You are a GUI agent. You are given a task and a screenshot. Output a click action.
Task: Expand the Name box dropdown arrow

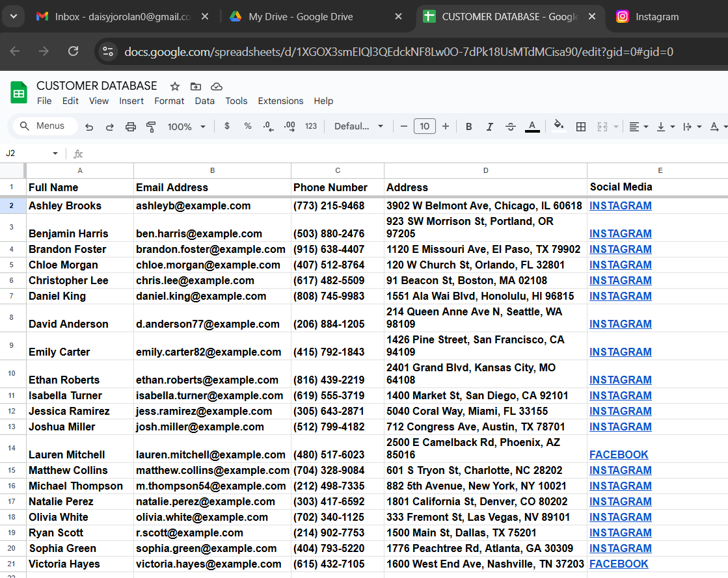[x=55, y=153]
